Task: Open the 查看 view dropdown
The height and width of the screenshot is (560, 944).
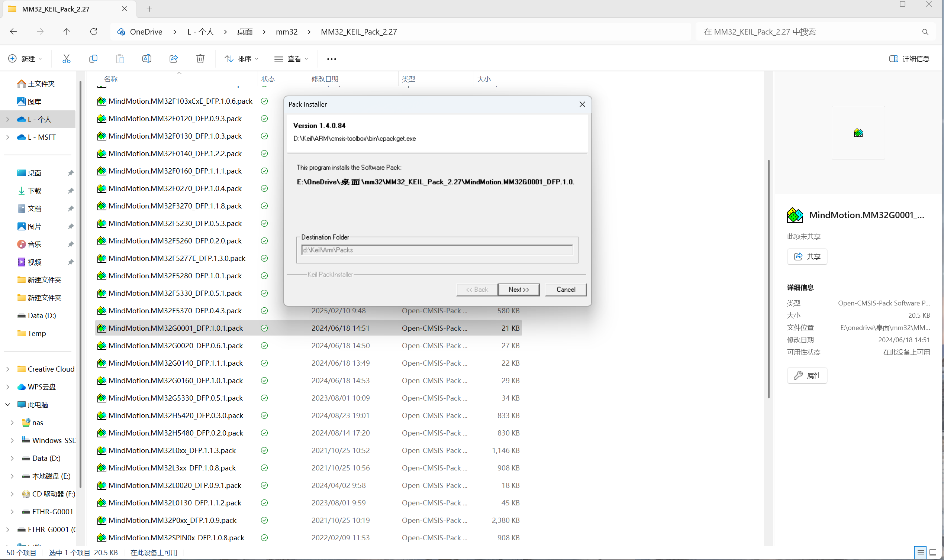Action: (x=291, y=59)
